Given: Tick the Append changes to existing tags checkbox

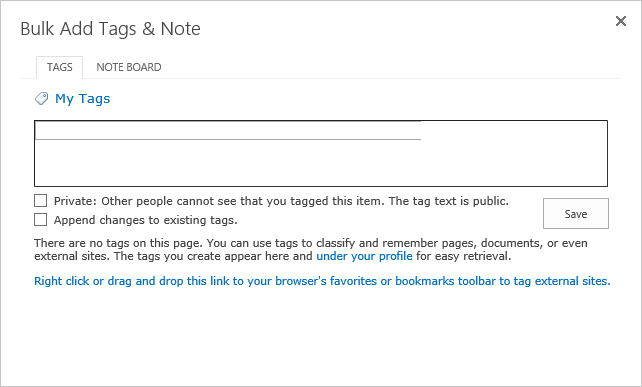Looking at the screenshot, I should 41,220.
